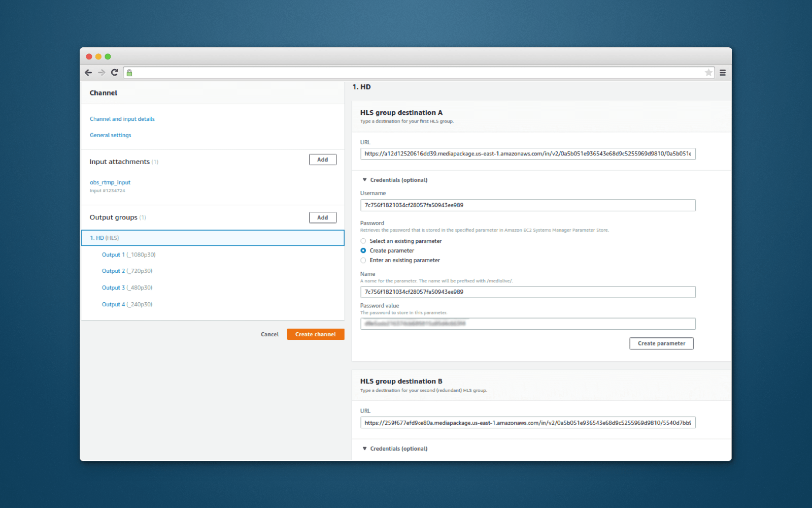Click the Input attachments heading
This screenshot has height=508, width=812.
[x=120, y=162]
